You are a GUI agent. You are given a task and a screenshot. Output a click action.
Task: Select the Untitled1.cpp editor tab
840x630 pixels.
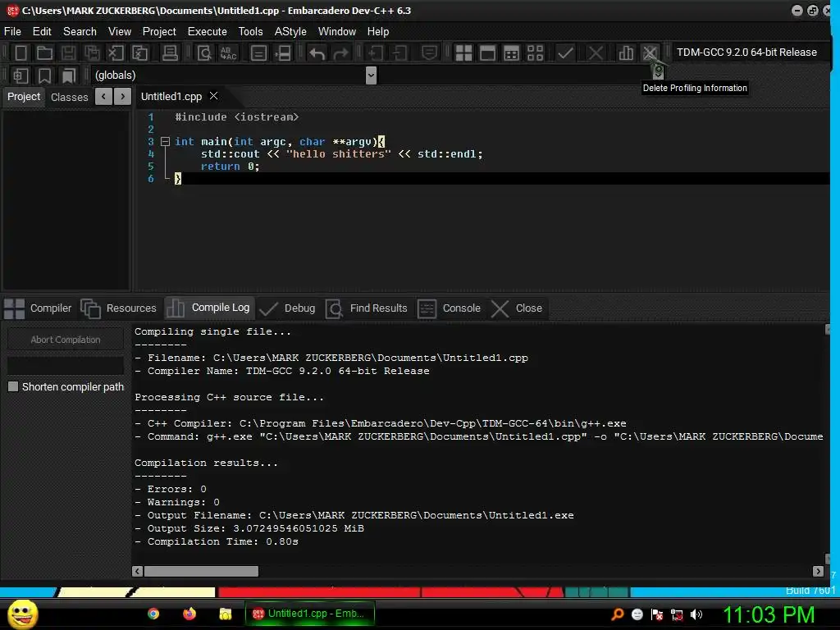(171, 97)
